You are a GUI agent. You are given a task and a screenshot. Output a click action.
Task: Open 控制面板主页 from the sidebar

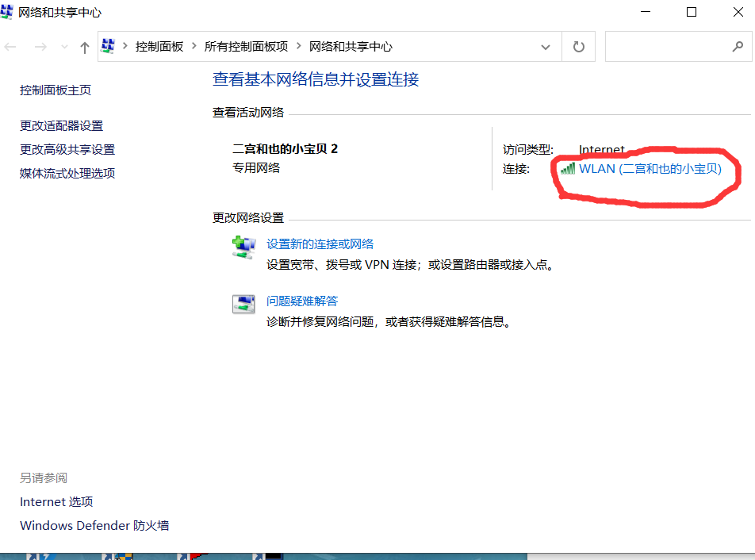click(x=56, y=90)
